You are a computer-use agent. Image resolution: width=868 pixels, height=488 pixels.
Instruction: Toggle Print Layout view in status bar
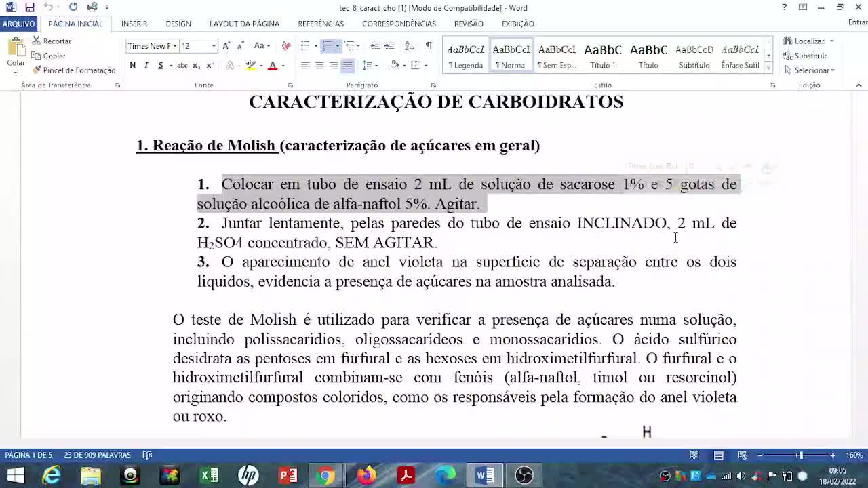pyautogui.click(x=719, y=455)
